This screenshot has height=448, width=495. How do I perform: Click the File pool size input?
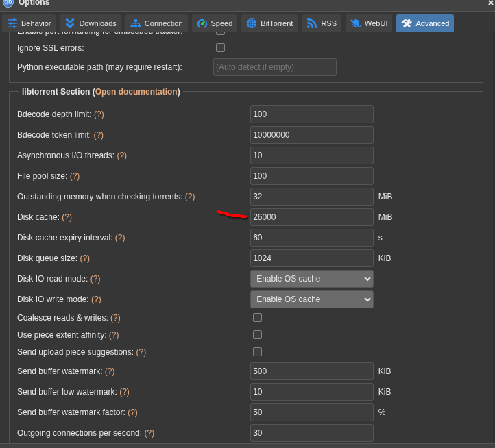point(311,176)
